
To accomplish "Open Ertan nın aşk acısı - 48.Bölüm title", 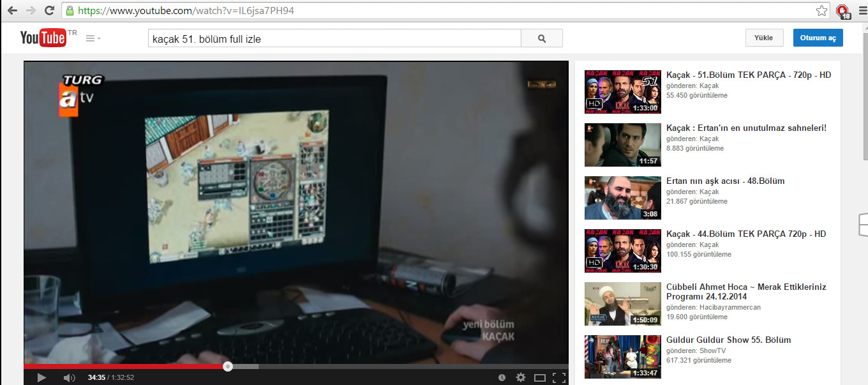I will tap(726, 181).
